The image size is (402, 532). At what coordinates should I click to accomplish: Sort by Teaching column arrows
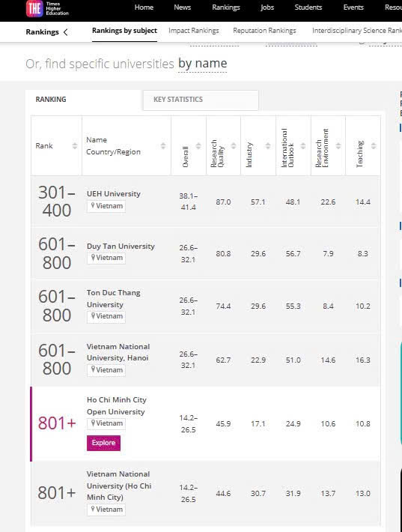coord(374,146)
